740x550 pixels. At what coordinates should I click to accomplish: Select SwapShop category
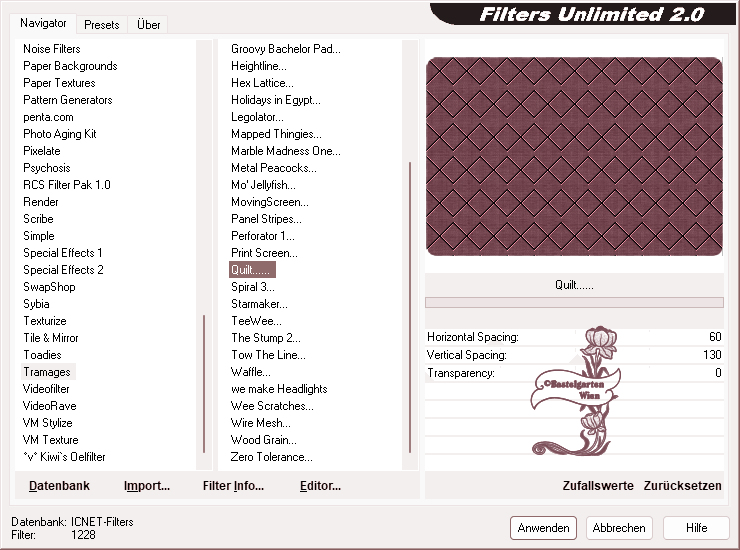49,287
